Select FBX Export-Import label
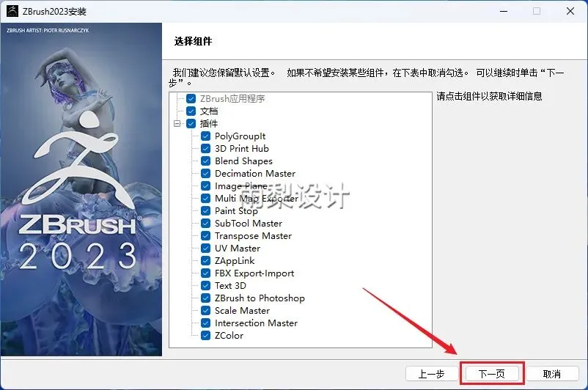Viewport: 588px width, 390px height. pos(254,273)
